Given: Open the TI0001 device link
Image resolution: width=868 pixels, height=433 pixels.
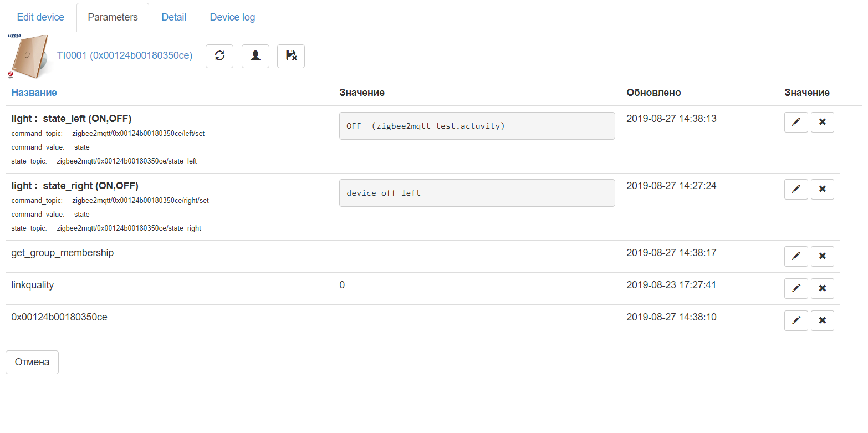Looking at the screenshot, I should coord(125,55).
